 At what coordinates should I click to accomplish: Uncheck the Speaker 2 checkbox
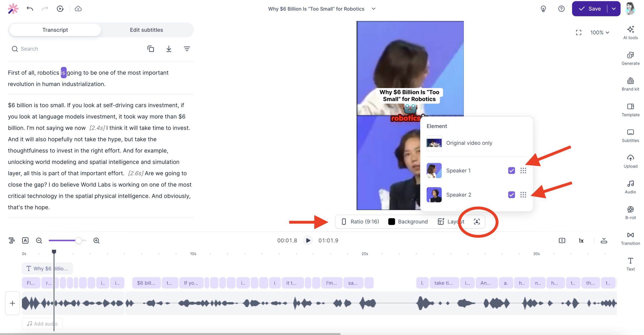coord(511,195)
